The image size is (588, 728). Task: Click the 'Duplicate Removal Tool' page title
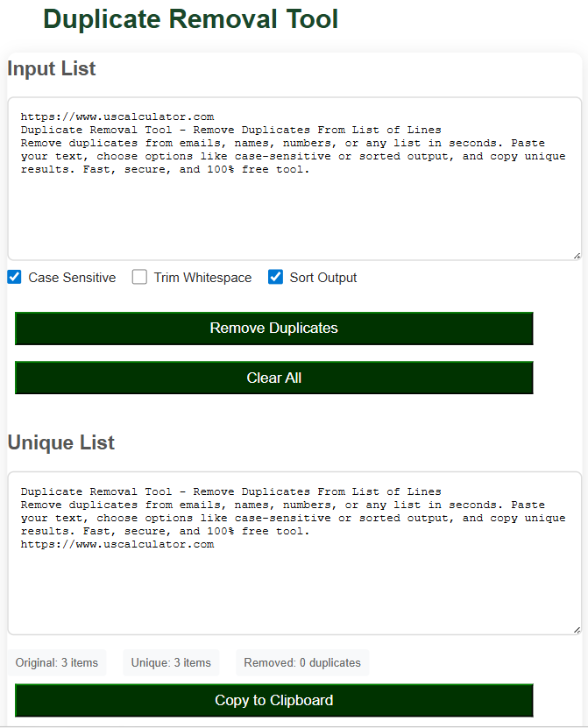click(x=190, y=19)
